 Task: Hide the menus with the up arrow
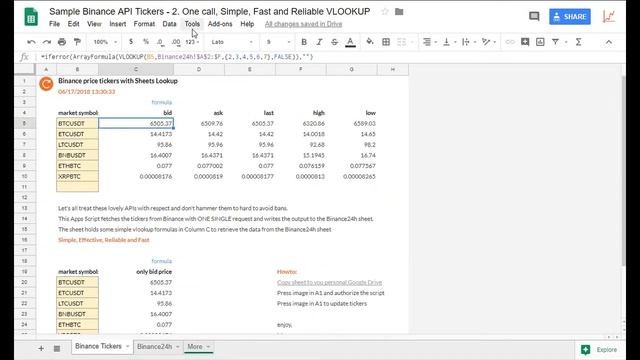coord(609,42)
